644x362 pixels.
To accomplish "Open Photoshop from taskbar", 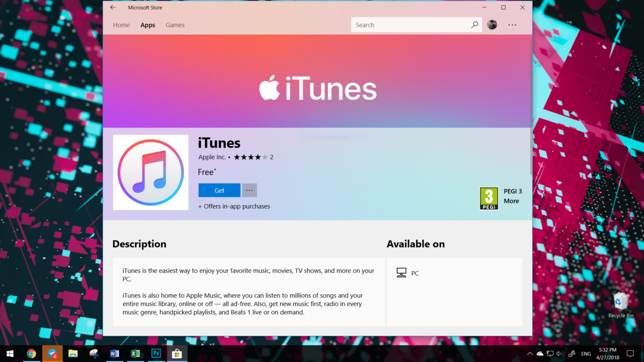I will tap(156, 353).
